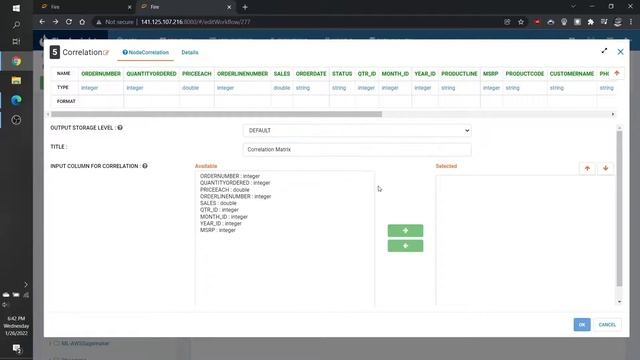Click the PRODUCTLINE column header
Image resolution: width=640 pixels, height=360 pixels.
(x=459, y=74)
